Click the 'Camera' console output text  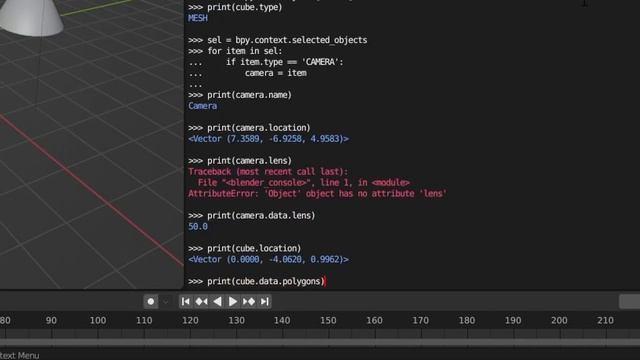tap(202, 106)
